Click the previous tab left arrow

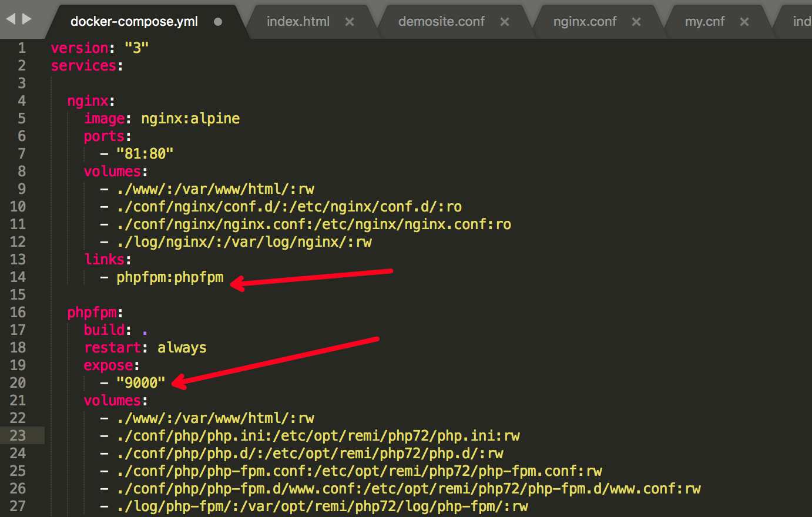11,19
